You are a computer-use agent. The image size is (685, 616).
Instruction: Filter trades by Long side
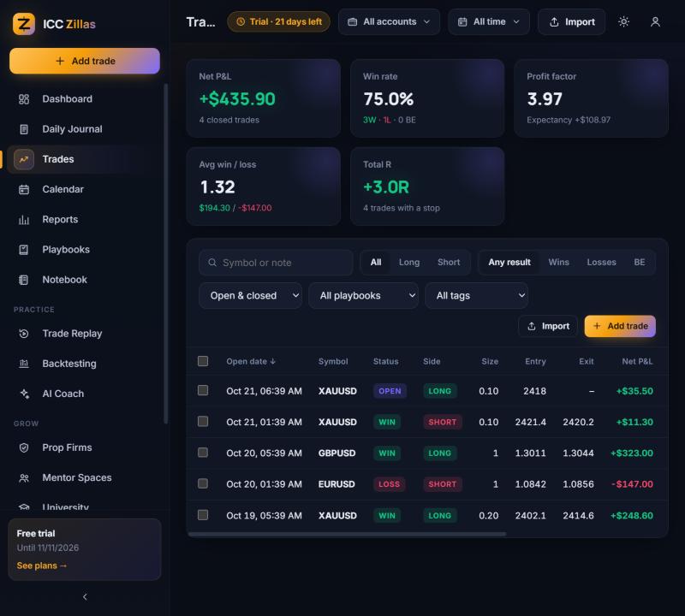pyautogui.click(x=409, y=263)
